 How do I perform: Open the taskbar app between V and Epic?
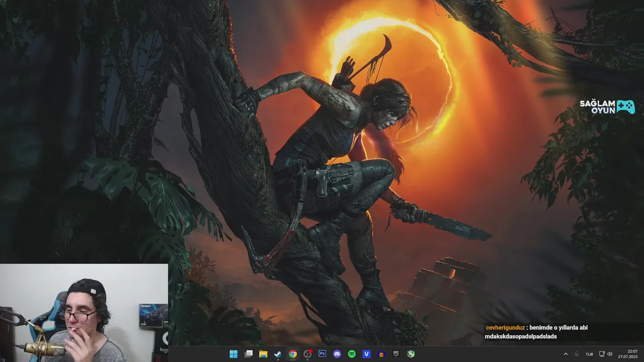tap(381, 354)
